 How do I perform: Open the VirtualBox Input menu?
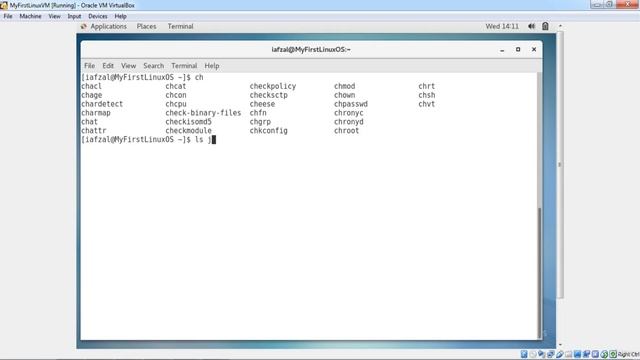(x=74, y=16)
